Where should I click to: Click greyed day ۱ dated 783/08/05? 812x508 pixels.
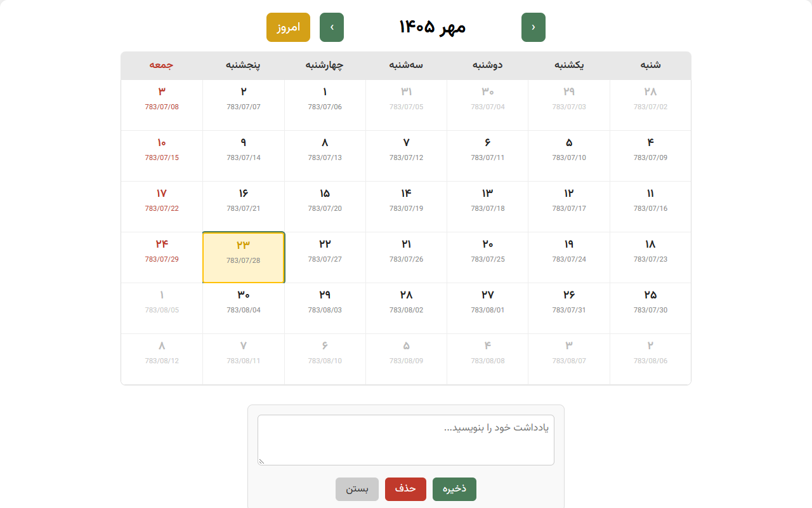[162, 309]
